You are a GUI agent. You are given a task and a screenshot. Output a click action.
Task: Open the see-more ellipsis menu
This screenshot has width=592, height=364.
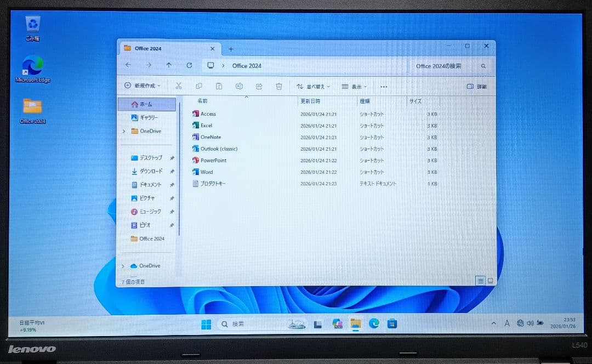click(384, 86)
